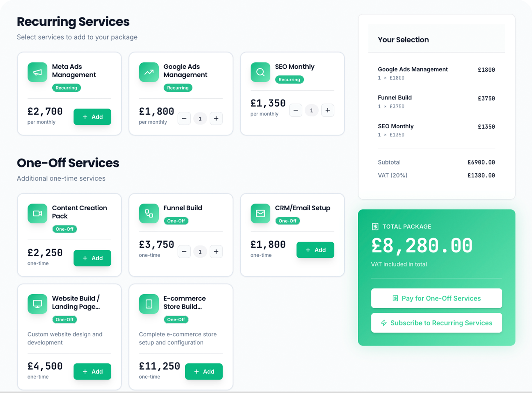Viewport: 532px width, 393px height.
Task: Decrease SEO Monthly quantity
Action: pos(296,110)
